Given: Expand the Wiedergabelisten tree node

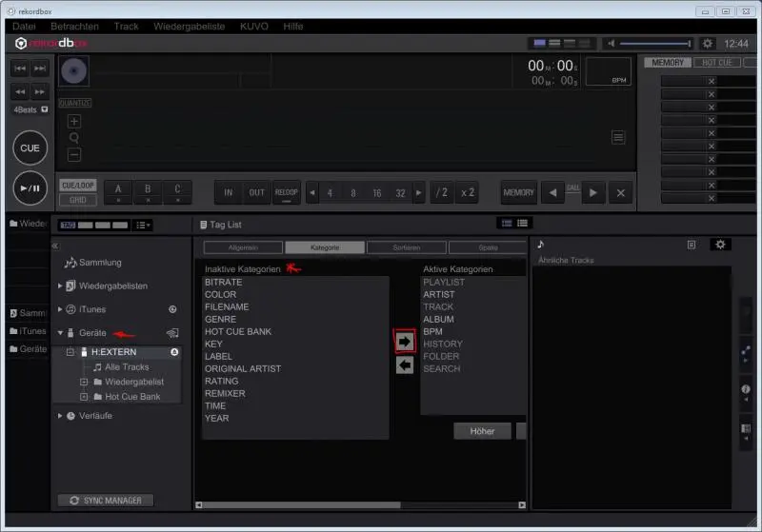Looking at the screenshot, I should coord(61,286).
